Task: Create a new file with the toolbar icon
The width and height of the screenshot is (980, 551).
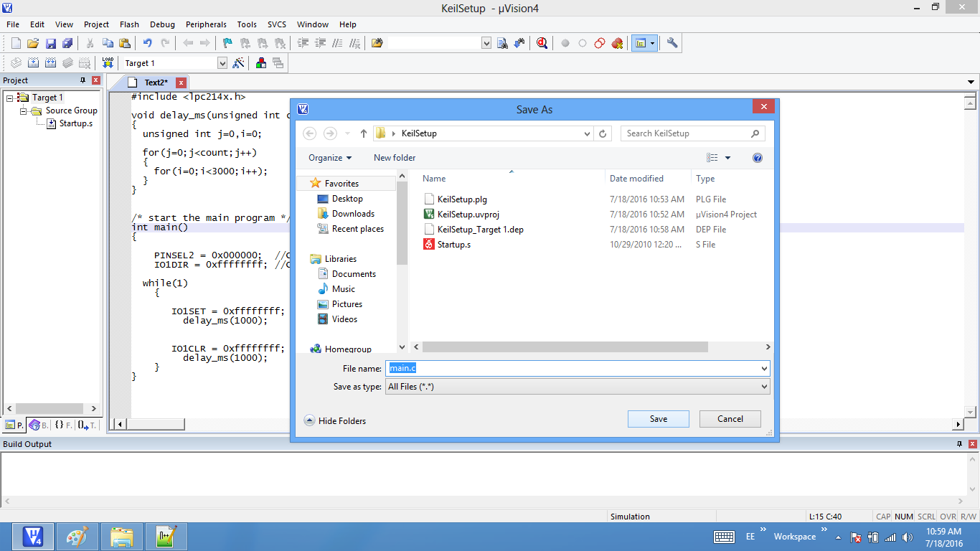Action: (16, 43)
